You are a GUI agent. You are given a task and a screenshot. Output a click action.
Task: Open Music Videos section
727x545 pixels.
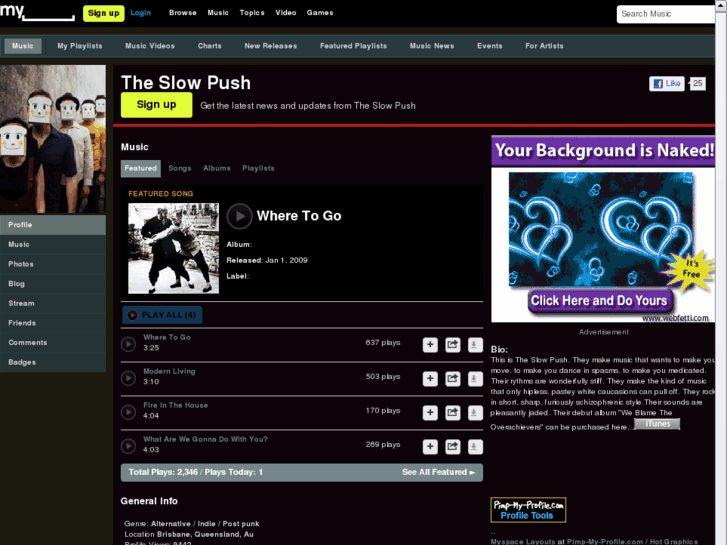pos(150,46)
